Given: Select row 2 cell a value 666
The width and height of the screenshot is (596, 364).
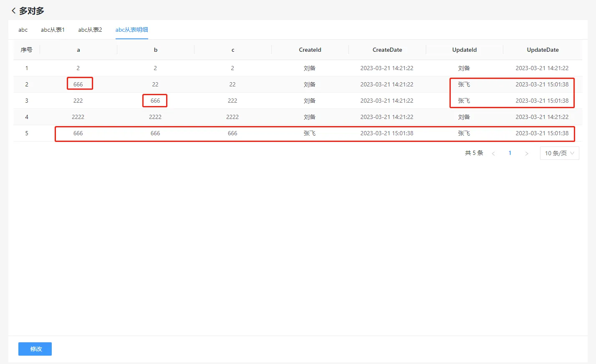Looking at the screenshot, I should 78,84.
